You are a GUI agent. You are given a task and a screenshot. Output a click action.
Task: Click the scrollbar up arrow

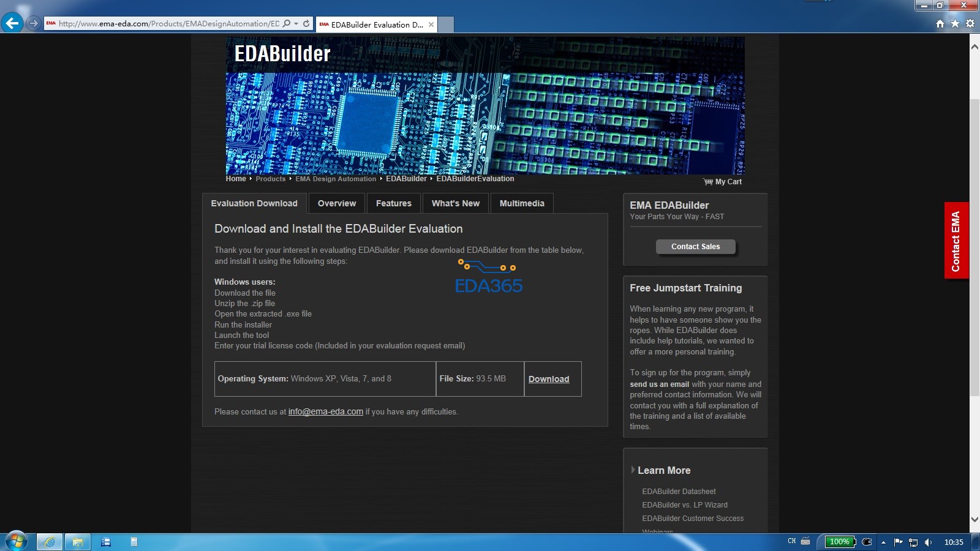(x=974, y=47)
